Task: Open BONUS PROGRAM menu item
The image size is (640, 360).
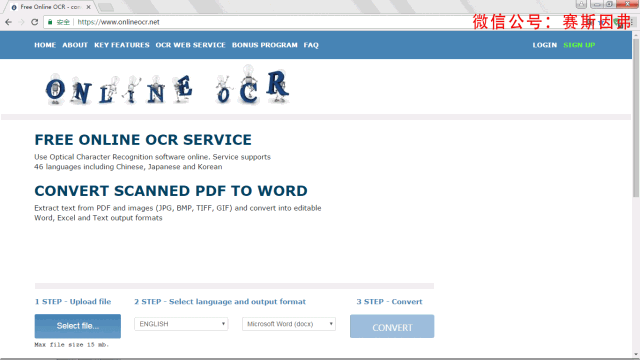Action: coord(264,45)
